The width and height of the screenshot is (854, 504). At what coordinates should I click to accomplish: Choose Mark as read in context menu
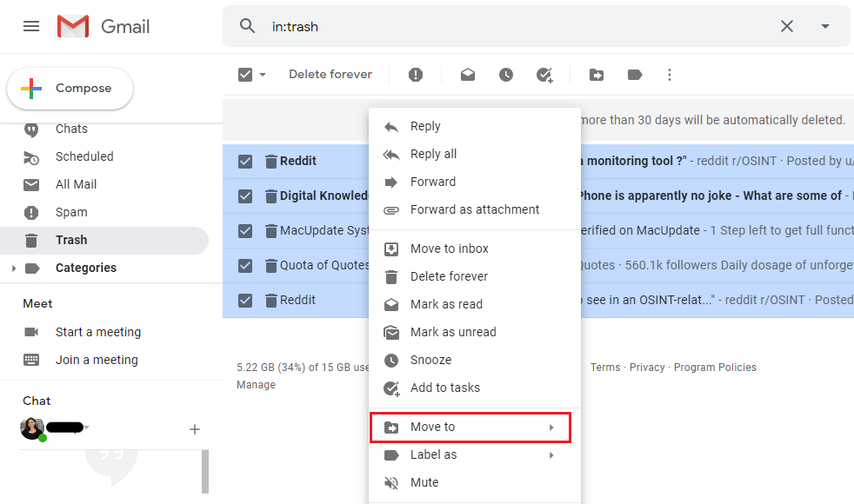pyautogui.click(x=475, y=304)
